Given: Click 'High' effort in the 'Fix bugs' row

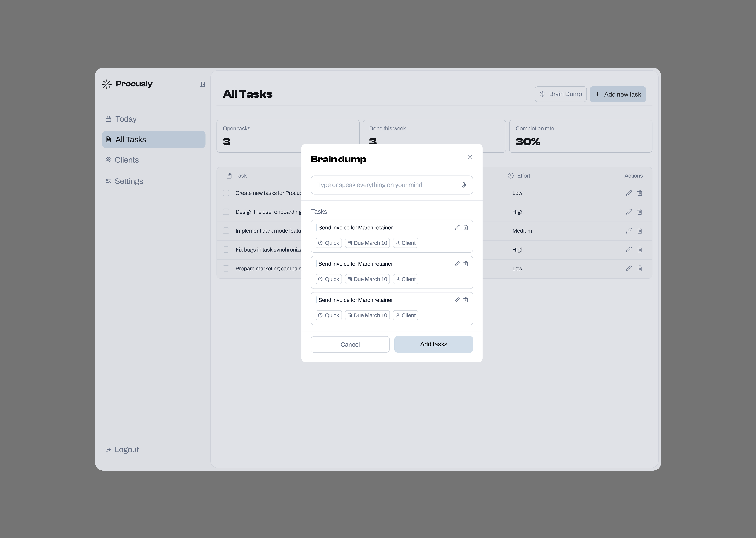Looking at the screenshot, I should [x=518, y=250].
